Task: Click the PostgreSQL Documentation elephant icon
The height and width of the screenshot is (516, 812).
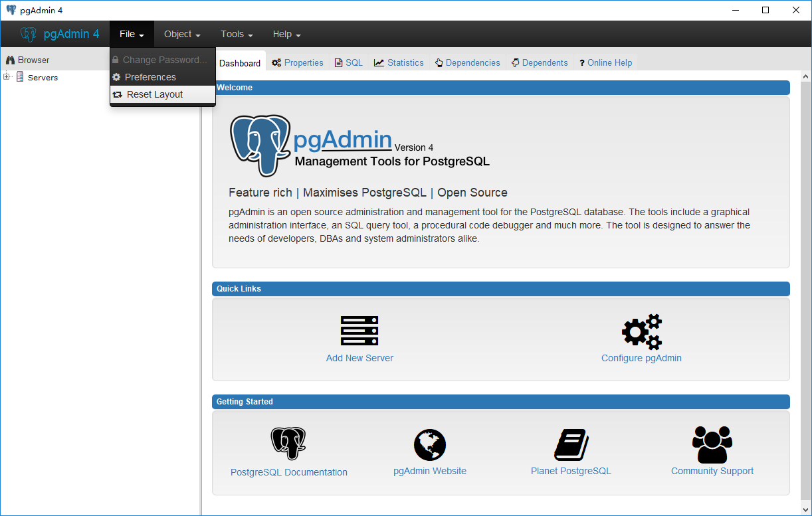Action: pos(288,444)
